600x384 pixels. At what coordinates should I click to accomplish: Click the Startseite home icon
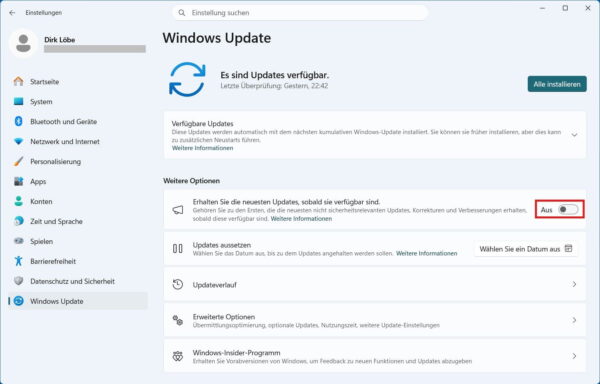[x=18, y=81]
